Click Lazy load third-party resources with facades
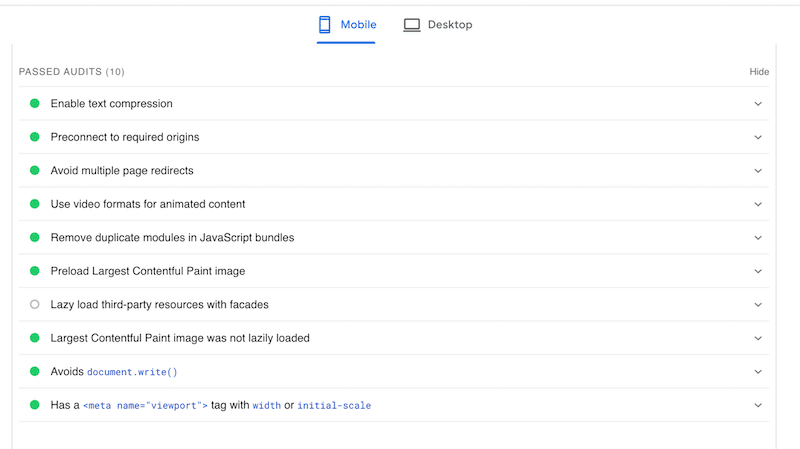Image resolution: width=800 pixels, height=449 pixels. tap(160, 304)
